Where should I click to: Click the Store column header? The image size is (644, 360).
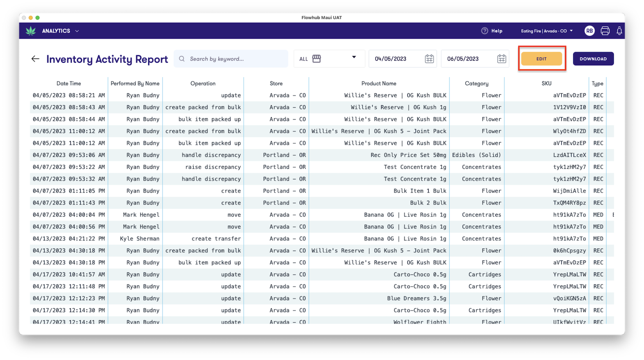(x=276, y=84)
